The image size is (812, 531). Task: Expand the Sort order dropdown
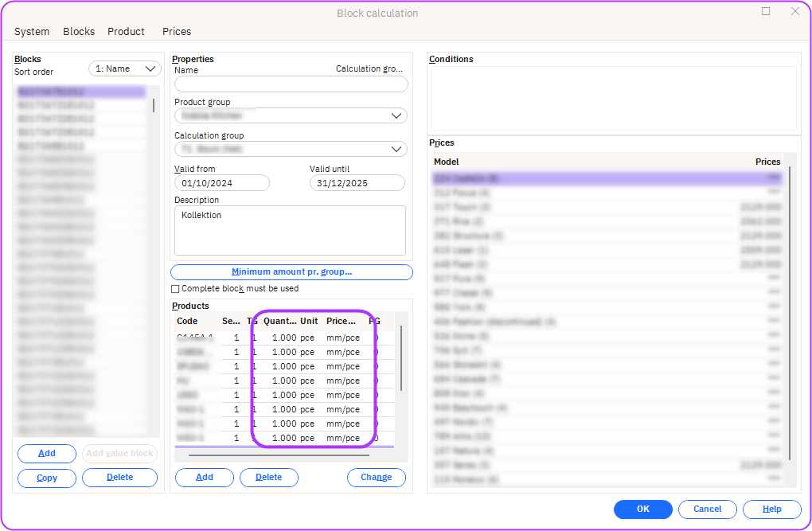[x=125, y=69]
